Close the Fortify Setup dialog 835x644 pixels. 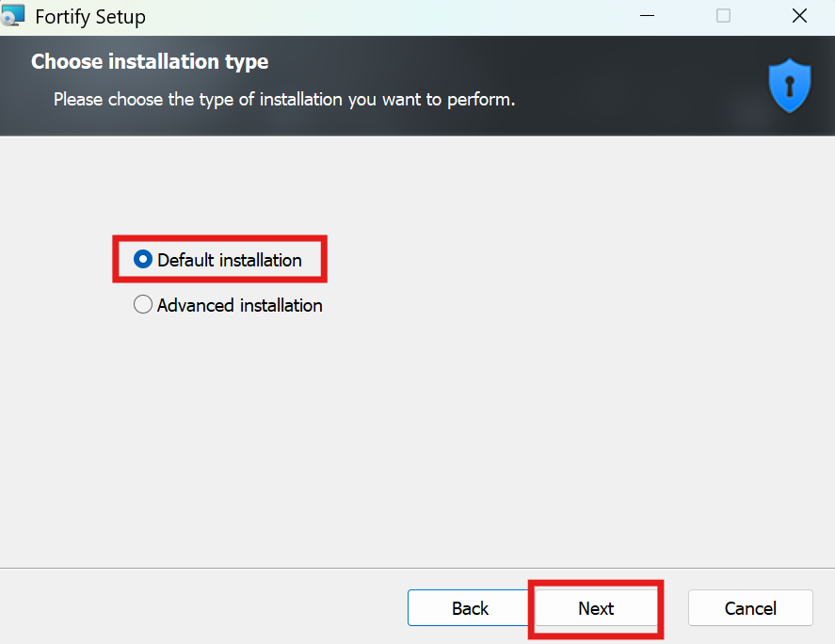[798, 16]
